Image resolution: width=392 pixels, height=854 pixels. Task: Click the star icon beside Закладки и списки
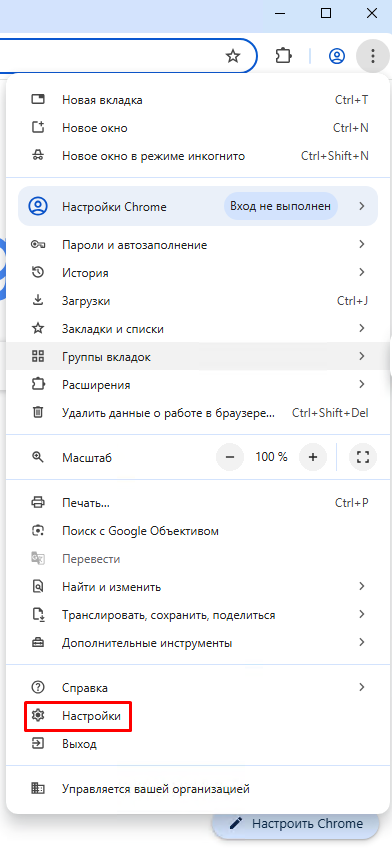(x=38, y=328)
